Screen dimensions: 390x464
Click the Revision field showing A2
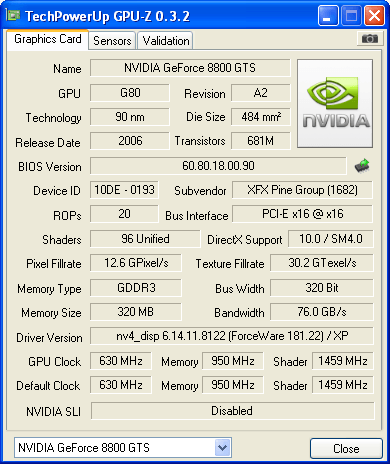[x=261, y=93]
